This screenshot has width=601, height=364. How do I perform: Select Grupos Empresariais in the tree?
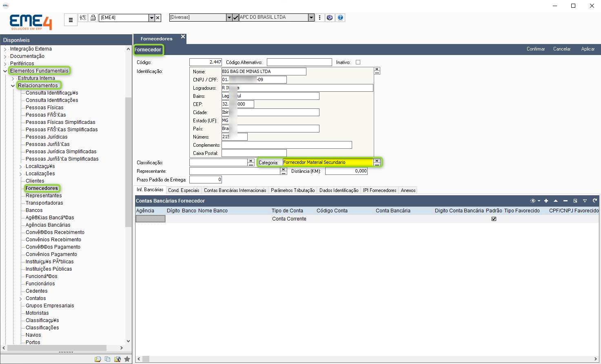coord(50,306)
